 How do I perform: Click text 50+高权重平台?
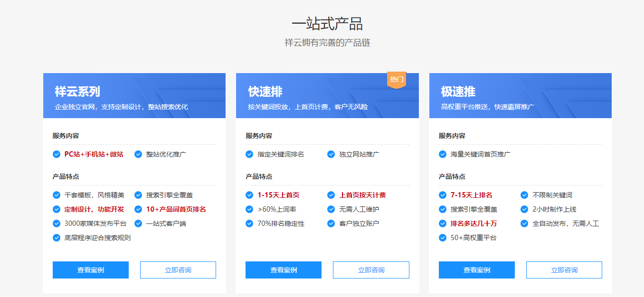point(474,238)
